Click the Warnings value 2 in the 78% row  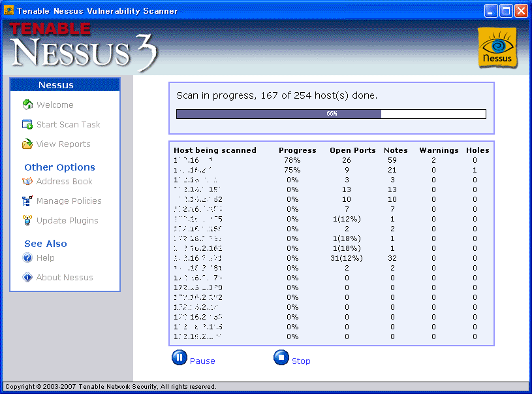(433, 160)
